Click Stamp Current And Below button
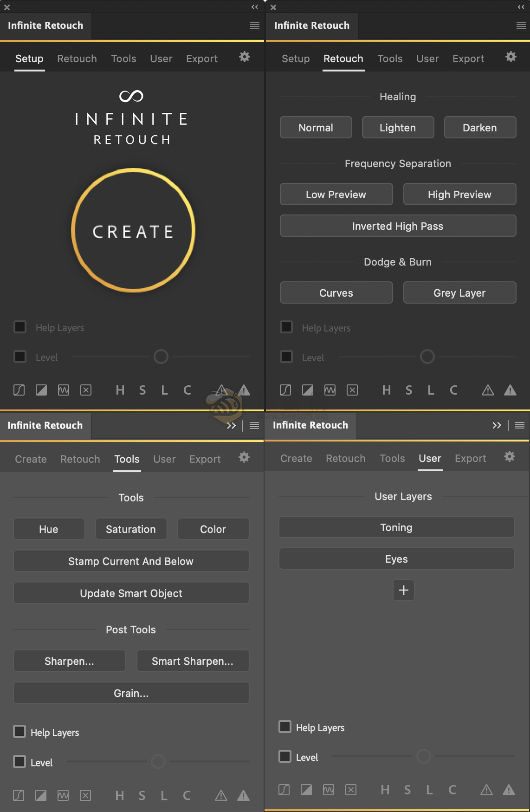The width and height of the screenshot is (530, 812). 131,561
